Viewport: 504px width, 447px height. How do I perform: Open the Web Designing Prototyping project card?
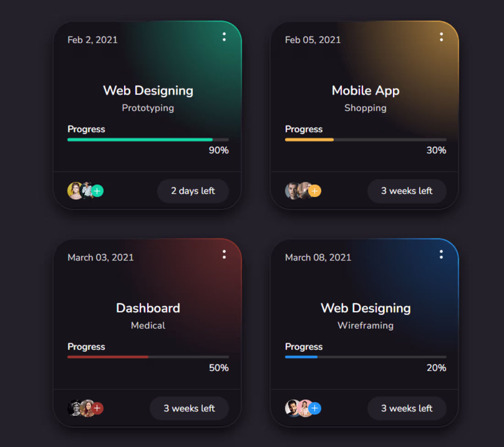coord(148,90)
